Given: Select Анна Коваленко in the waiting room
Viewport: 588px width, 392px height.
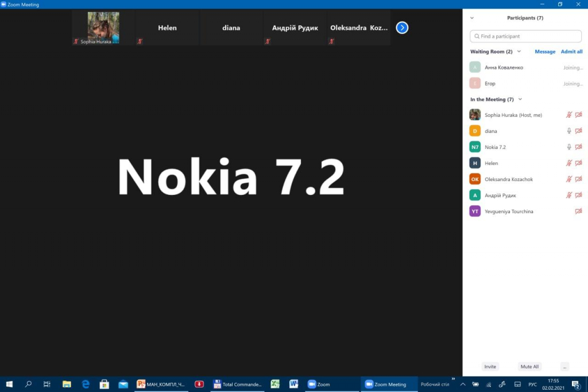Looking at the screenshot, I should [x=525, y=67].
